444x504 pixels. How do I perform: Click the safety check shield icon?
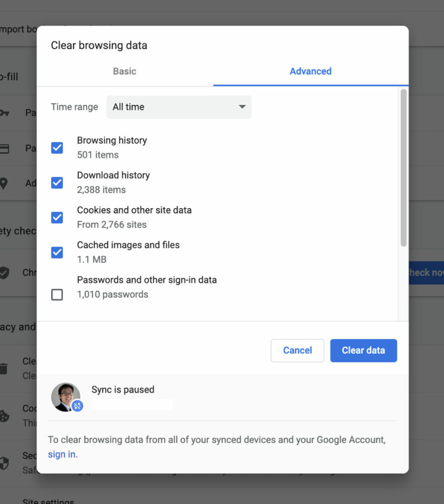(4, 273)
